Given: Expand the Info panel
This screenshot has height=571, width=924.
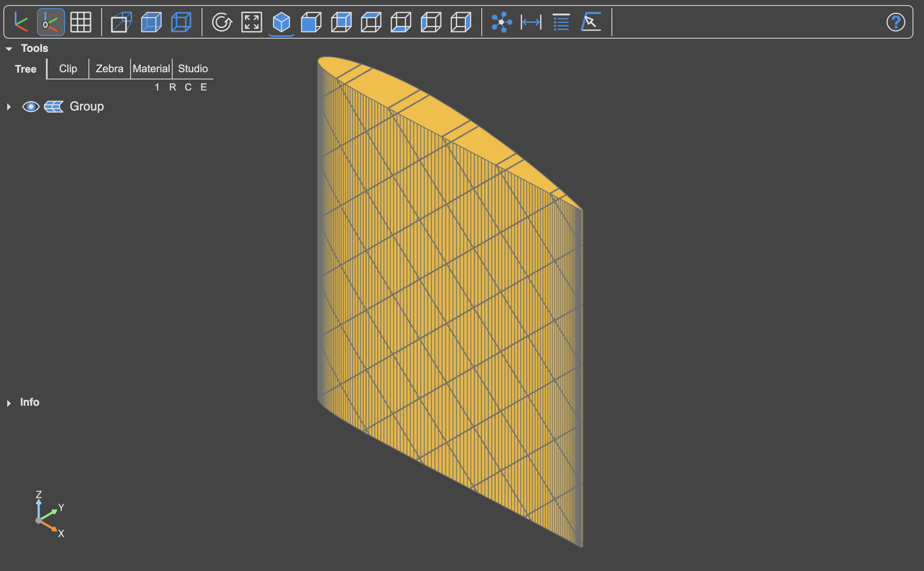Looking at the screenshot, I should [9, 403].
